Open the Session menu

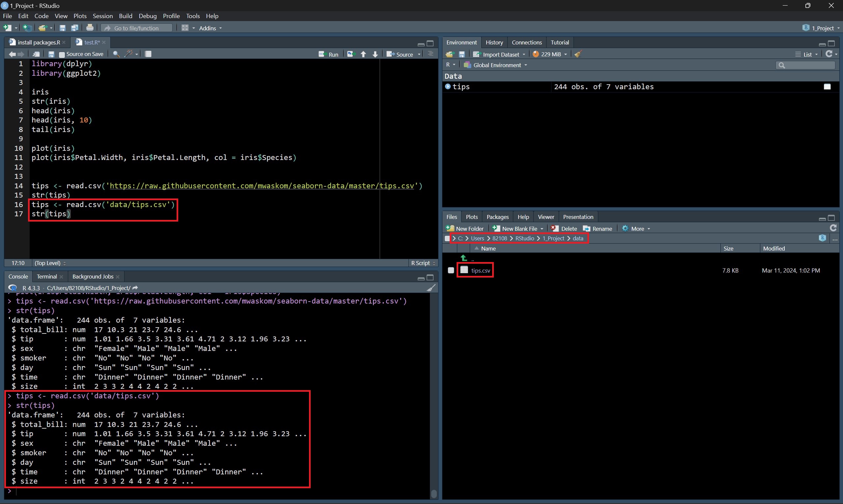point(102,16)
